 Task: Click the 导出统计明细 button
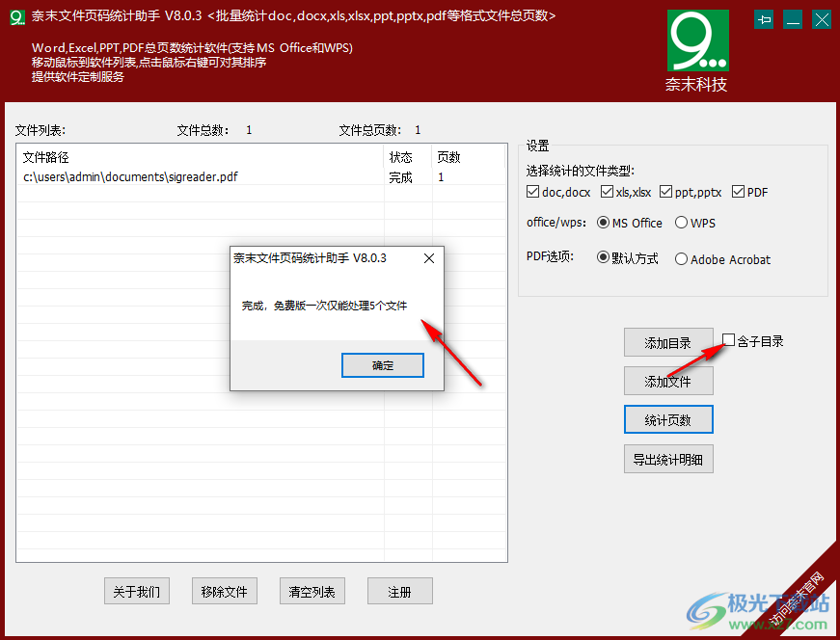pos(668,459)
